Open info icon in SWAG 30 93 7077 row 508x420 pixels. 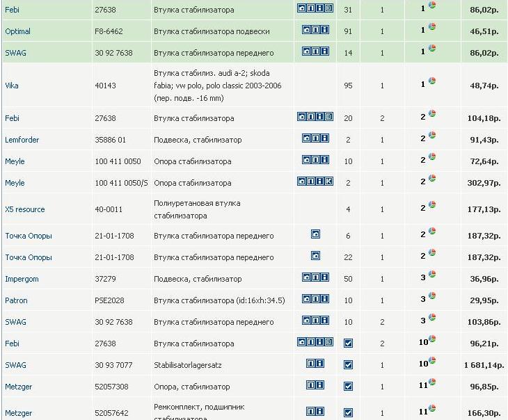(320, 364)
